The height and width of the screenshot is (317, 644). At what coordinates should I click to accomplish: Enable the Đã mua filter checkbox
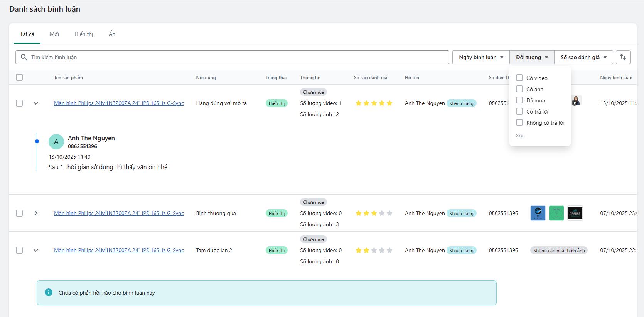[519, 100]
